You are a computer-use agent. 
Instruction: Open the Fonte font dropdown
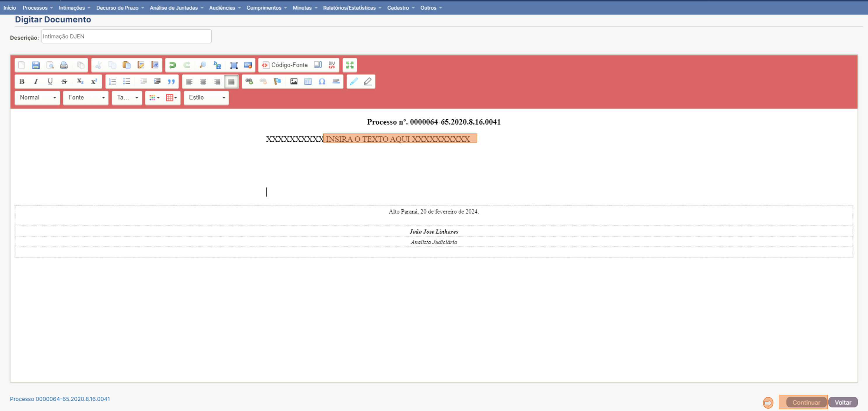[86, 98]
